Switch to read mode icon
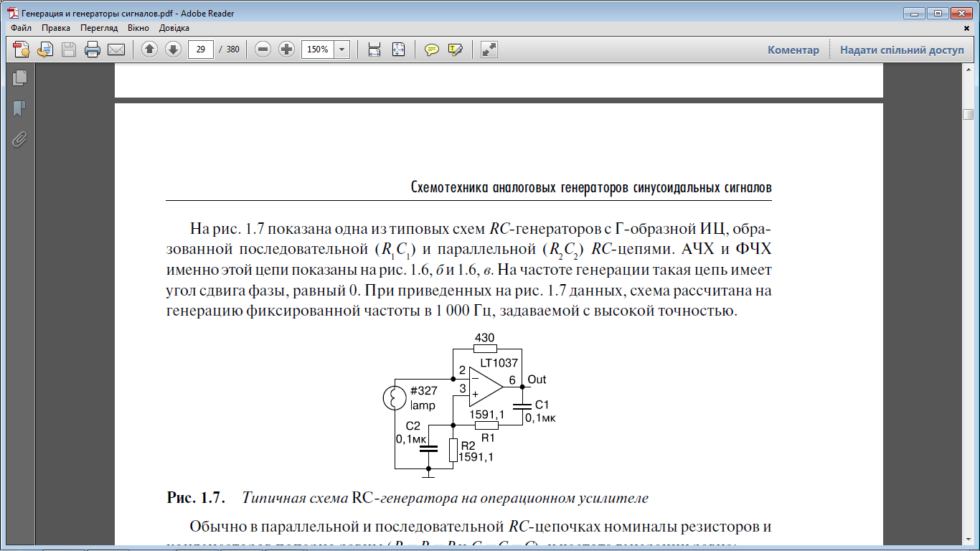 point(489,50)
